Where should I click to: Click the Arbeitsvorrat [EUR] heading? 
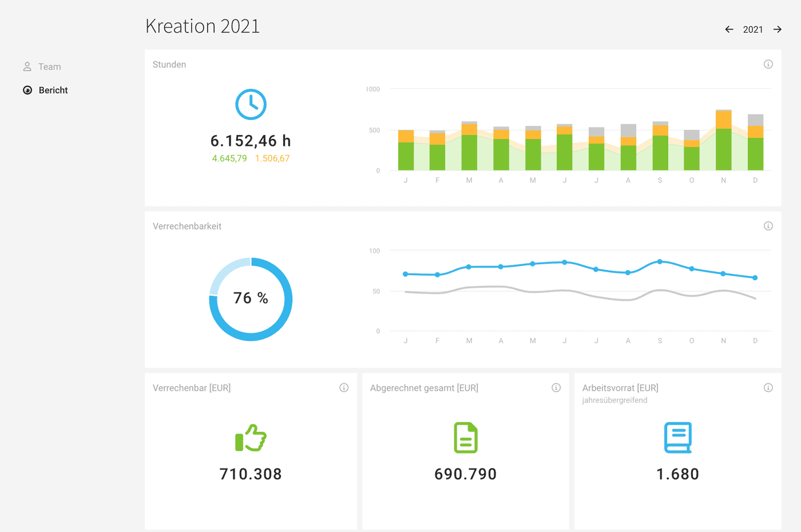point(620,388)
